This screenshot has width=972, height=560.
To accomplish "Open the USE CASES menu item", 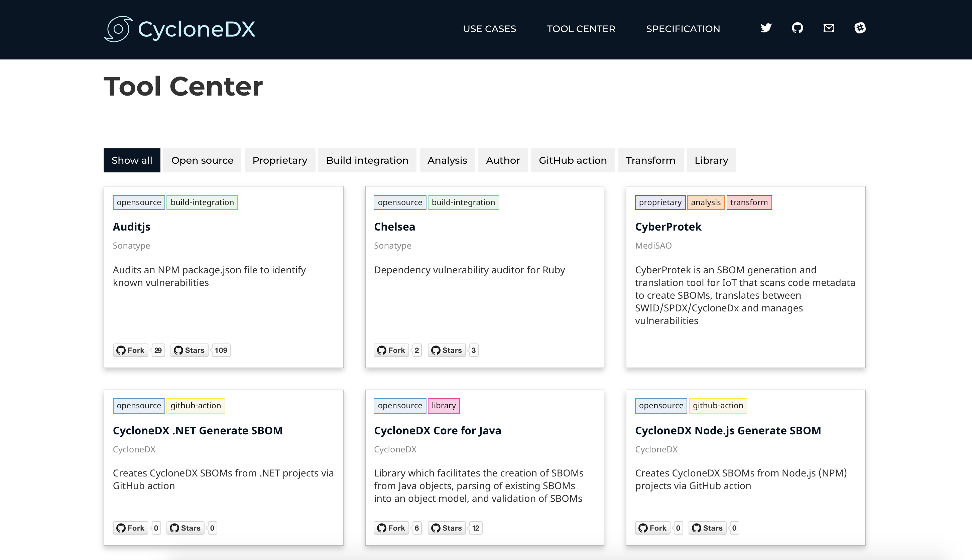I will pos(490,29).
